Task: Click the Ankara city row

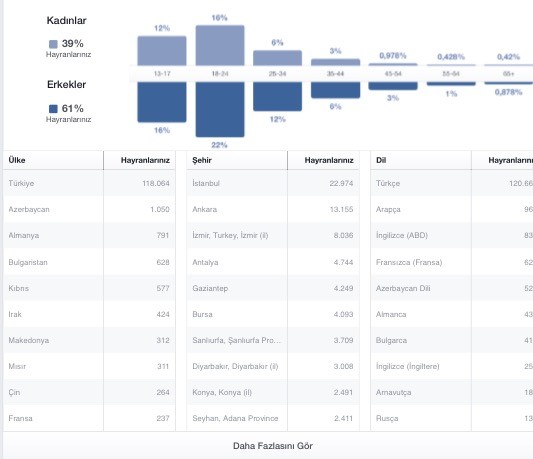Action: (273, 209)
